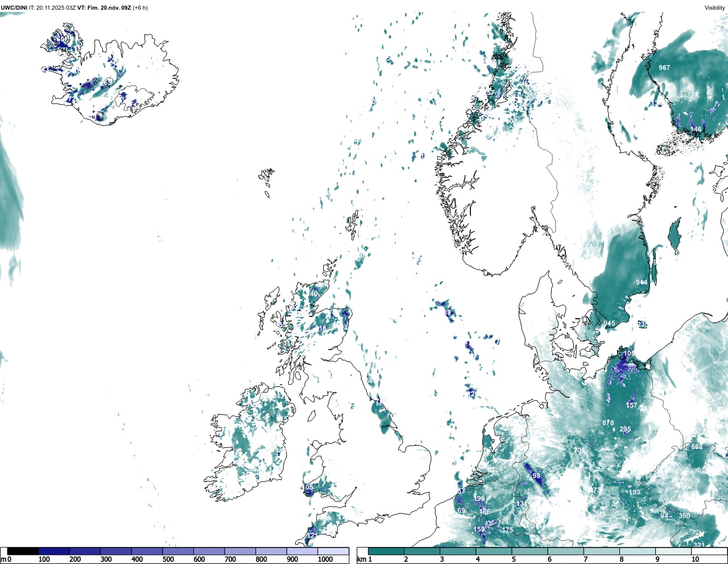
Task: Click the '878' value on the map
Action: 608,423
